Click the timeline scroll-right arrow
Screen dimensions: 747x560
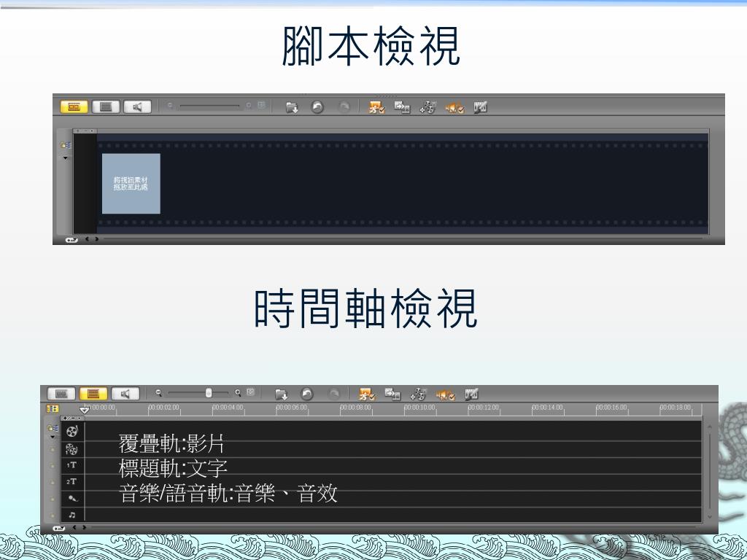85,527
